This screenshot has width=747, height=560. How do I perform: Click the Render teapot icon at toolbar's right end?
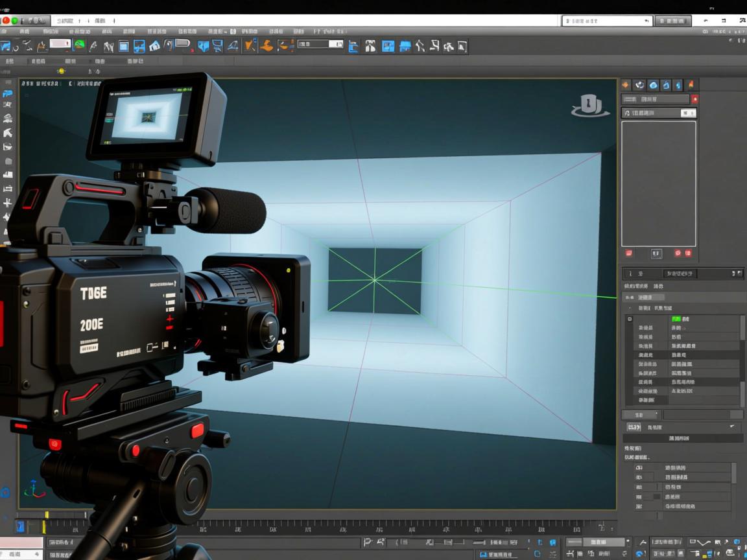pos(463,45)
